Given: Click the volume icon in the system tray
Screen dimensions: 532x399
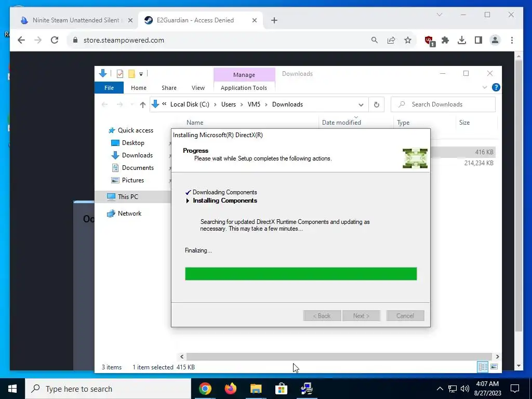Looking at the screenshot, I should click(x=465, y=389).
